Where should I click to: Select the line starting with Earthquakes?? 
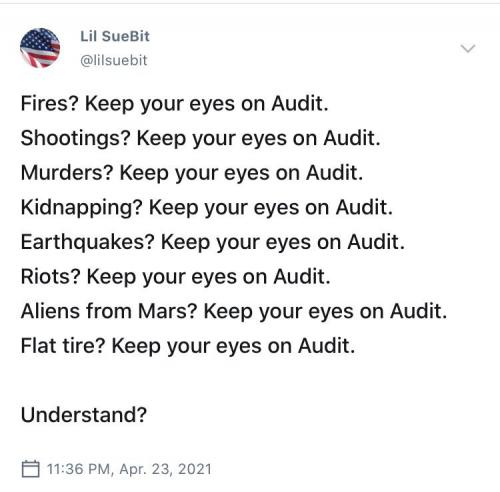coord(212,242)
